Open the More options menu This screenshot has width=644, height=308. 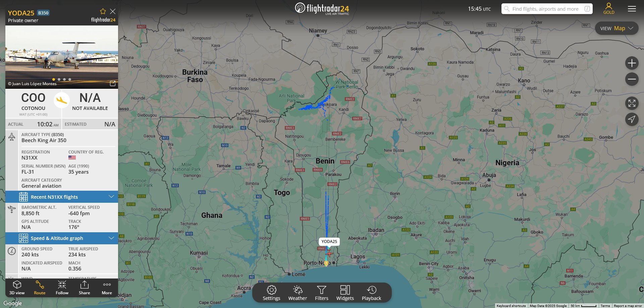(x=107, y=288)
